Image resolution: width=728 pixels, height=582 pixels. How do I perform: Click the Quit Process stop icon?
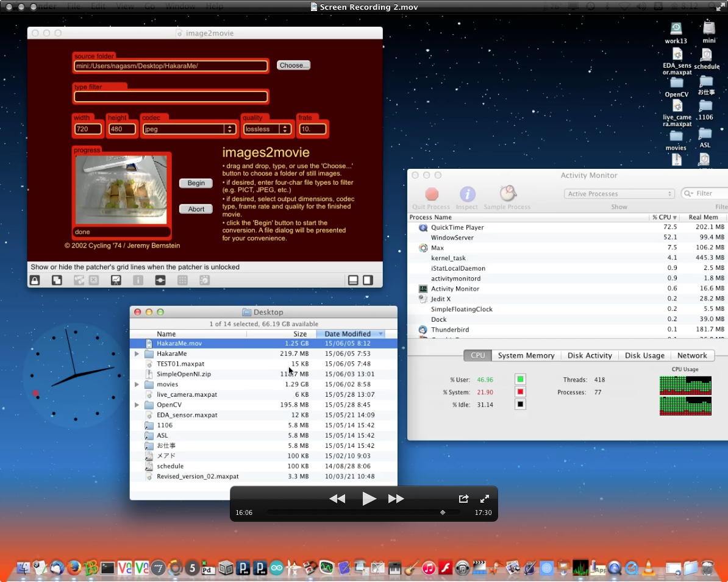click(x=432, y=194)
